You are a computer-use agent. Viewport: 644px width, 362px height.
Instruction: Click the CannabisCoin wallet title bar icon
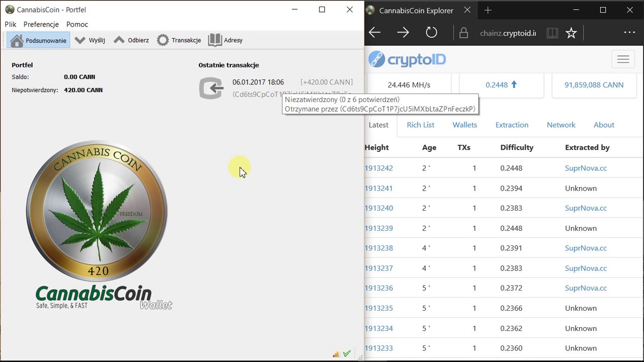tap(10, 10)
